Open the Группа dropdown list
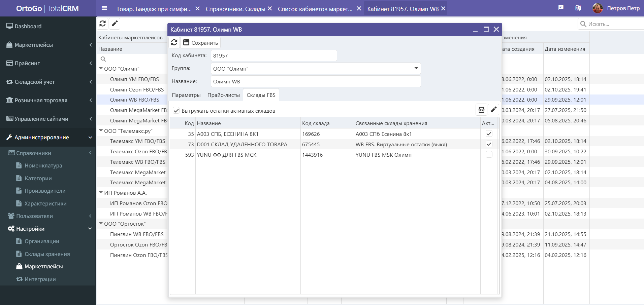This screenshot has width=644, height=305. [x=416, y=68]
